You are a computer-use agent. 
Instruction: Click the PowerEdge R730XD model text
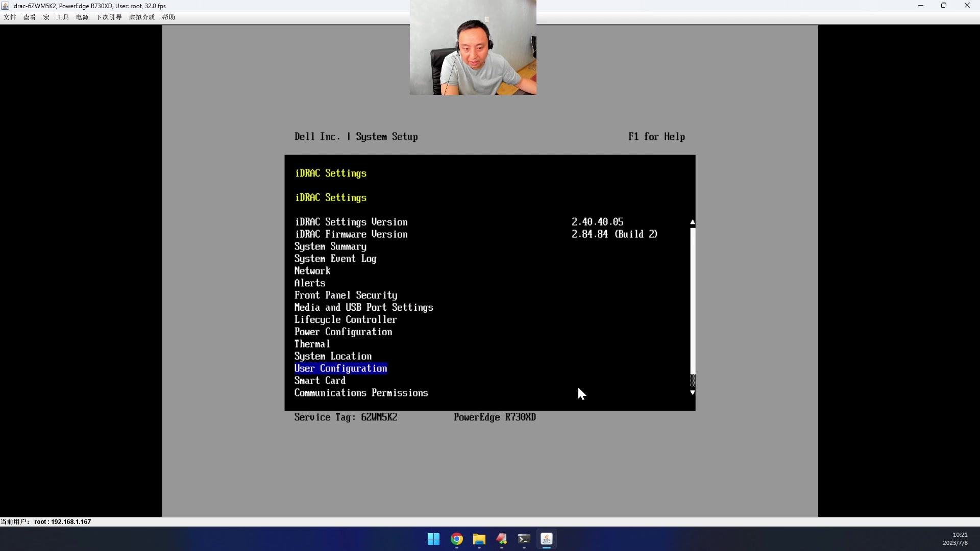(495, 417)
